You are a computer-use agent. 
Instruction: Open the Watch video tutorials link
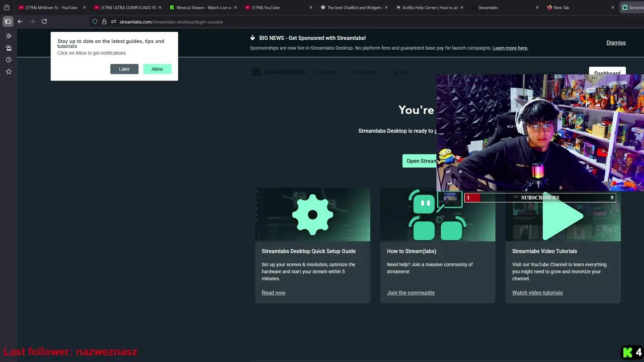537,293
